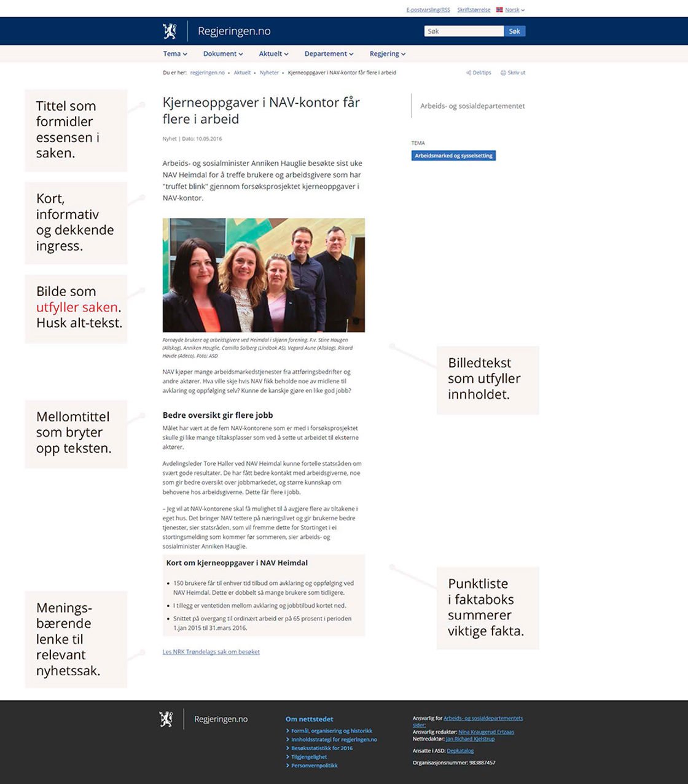Click into the Søk search field
This screenshot has width=688, height=784.
(x=464, y=31)
